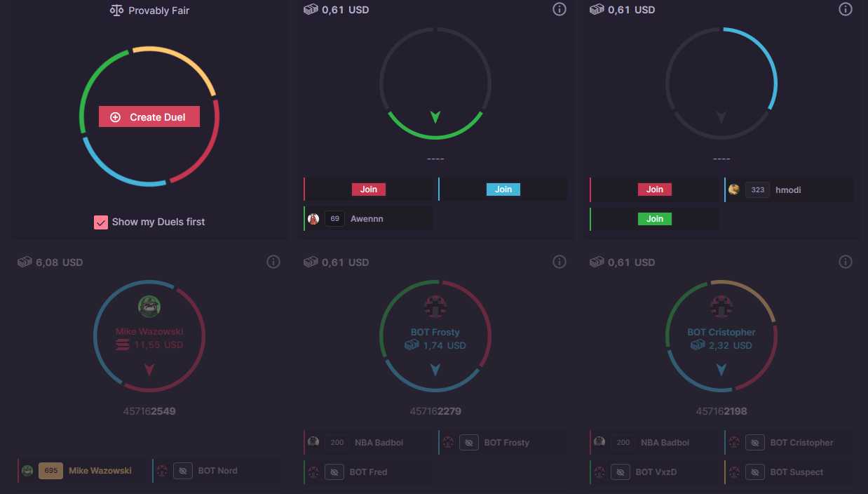The height and width of the screenshot is (494, 868).
Task: Join the blue slot in Awennn's duel
Action: (503, 189)
